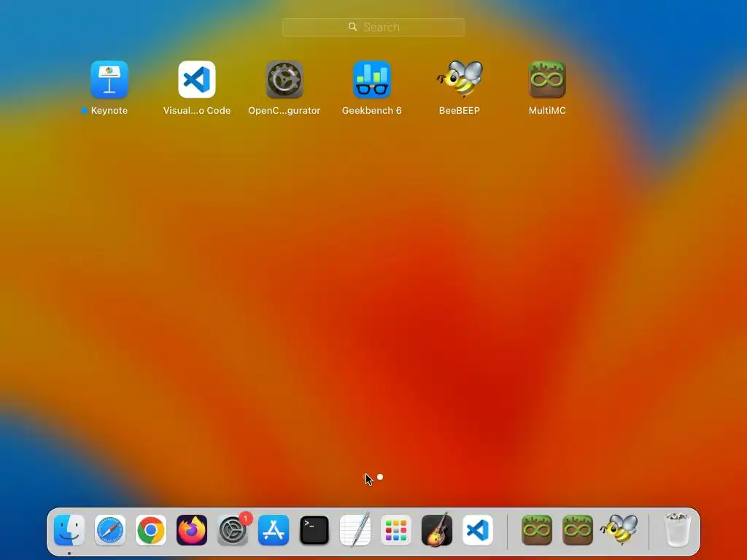Screen dimensions: 747x560
Task: Launch GarageBand from the Dock
Action: (x=437, y=530)
